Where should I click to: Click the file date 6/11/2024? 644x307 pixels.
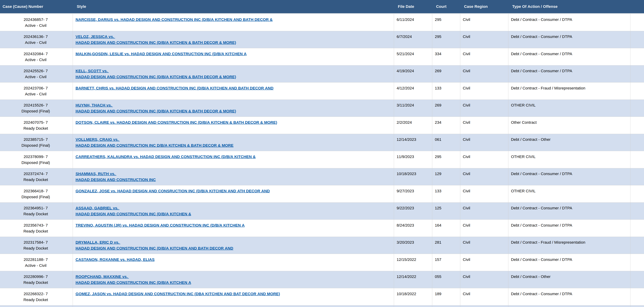[405, 19]
